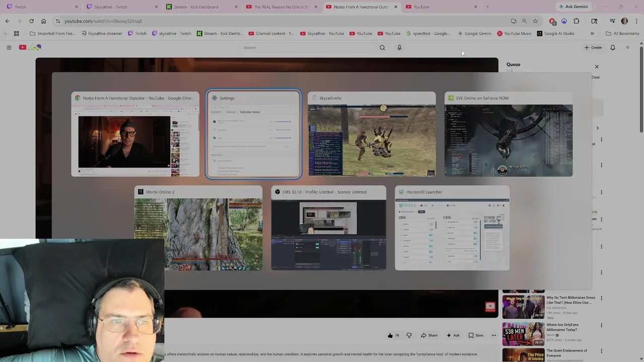Reload the page in Chrome
This screenshot has width=644, height=362.
[x=31, y=21]
